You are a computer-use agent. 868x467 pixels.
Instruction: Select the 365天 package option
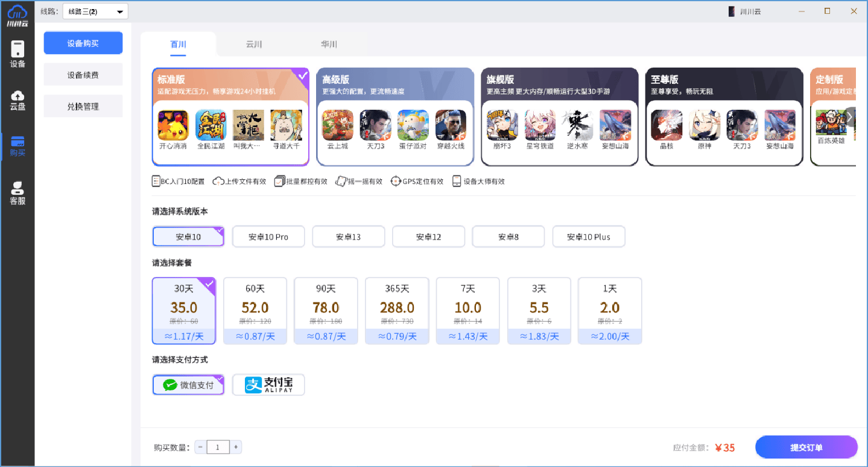397,310
